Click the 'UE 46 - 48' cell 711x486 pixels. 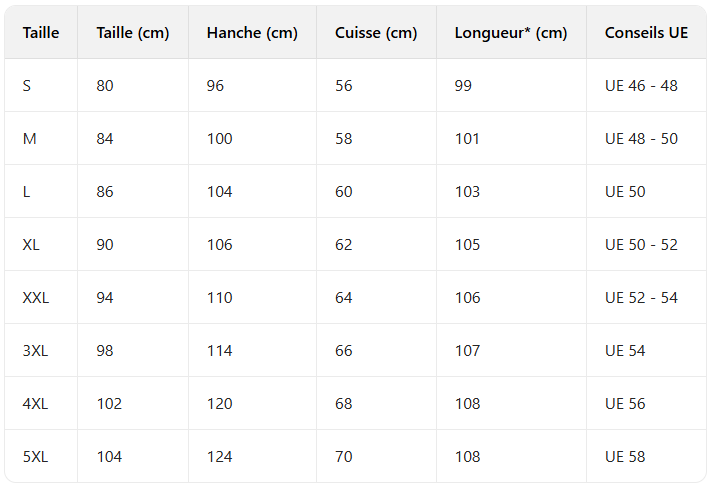pos(641,86)
